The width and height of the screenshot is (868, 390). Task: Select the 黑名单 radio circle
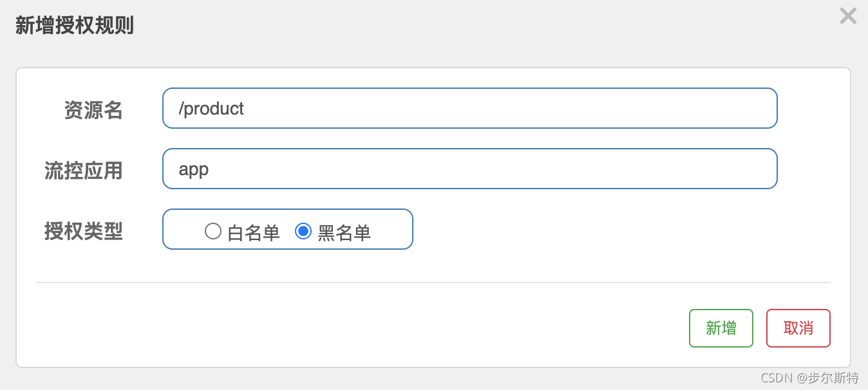(303, 231)
